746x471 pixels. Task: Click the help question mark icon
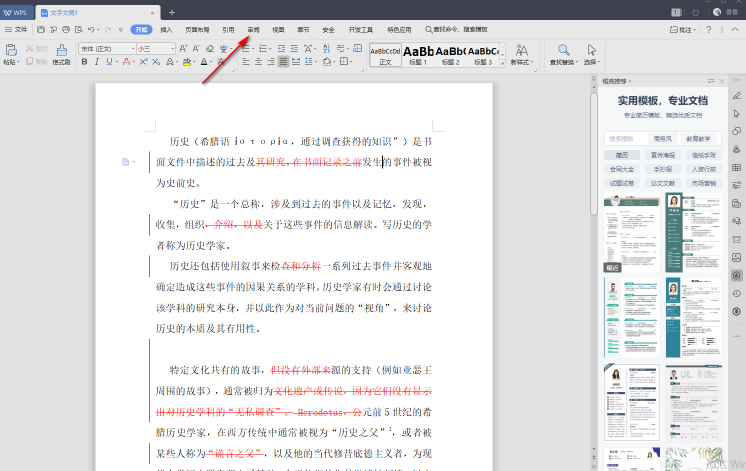point(708,30)
